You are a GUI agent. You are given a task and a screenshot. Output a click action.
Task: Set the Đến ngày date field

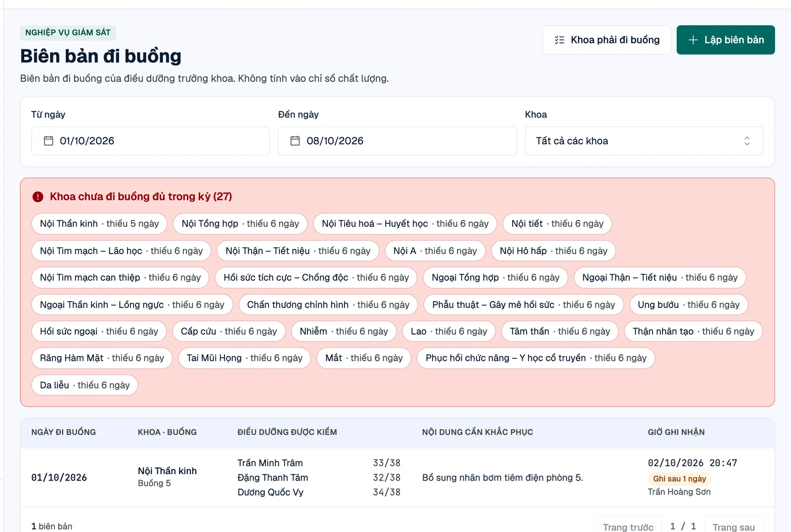pos(397,141)
